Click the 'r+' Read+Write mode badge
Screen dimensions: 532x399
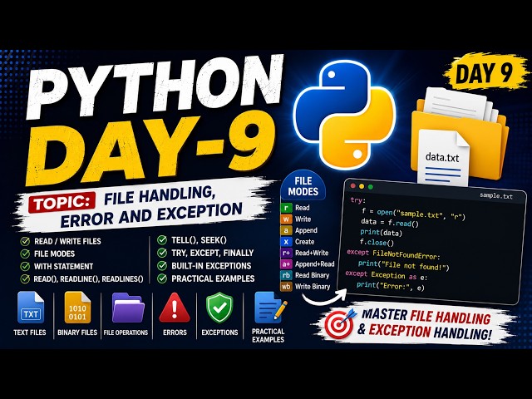[x=286, y=253]
